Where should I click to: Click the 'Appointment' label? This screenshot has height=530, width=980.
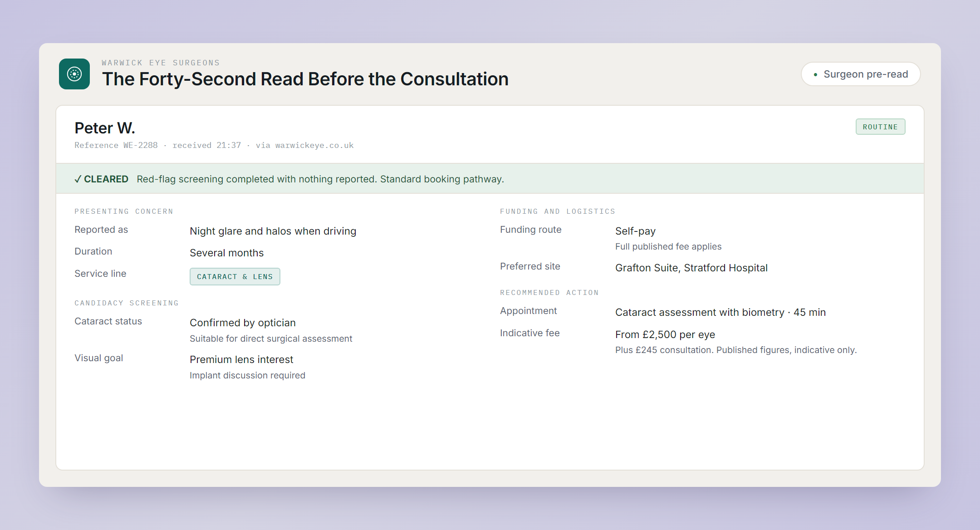click(x=528, y=311)
